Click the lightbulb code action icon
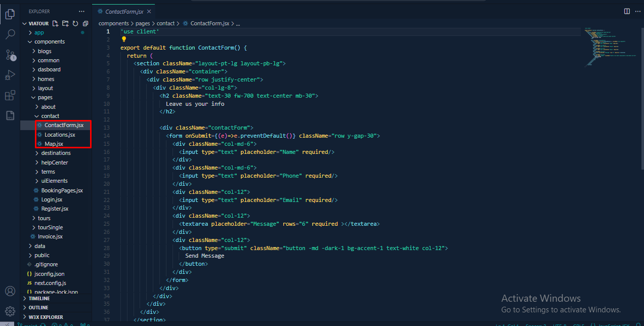This screenshot has height=326, width=644. [123, 39]
